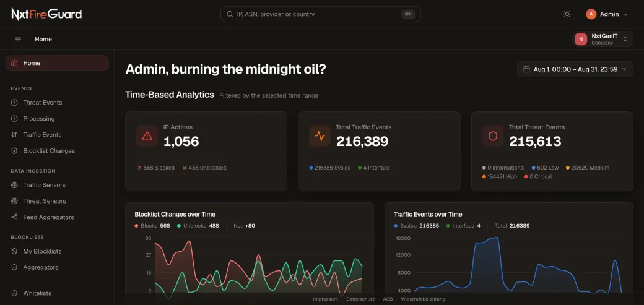The image size is (644, 305).
Task: Click the 20520 Medium severity label
Action: [x=587, y=168]
